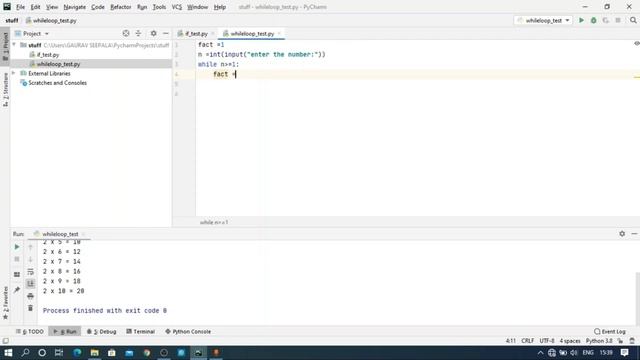Stop the process in Run panel
This screenshot has height=360, width=640.
[x=17, y=259]
